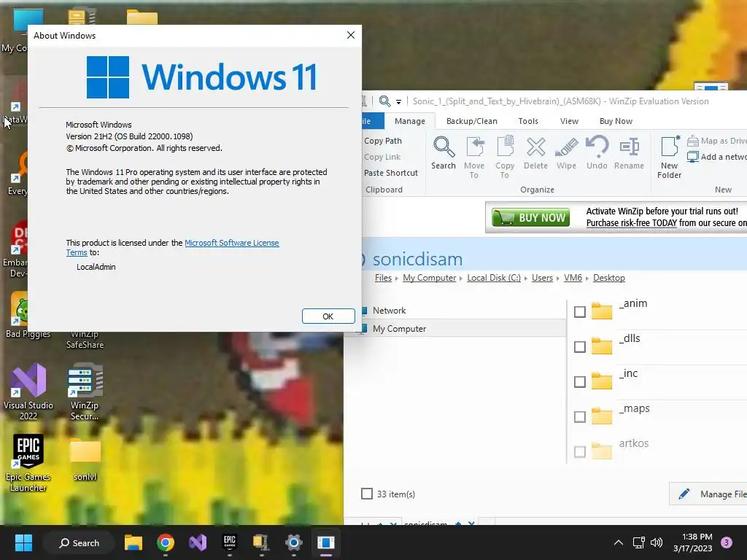
Task: Check the _anim folder checkbox
Action: click(580, 312)
